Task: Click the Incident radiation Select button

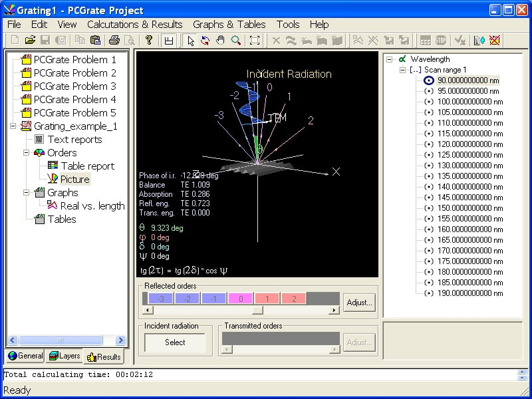Action: pyautogui.click(x=175, y=342)
